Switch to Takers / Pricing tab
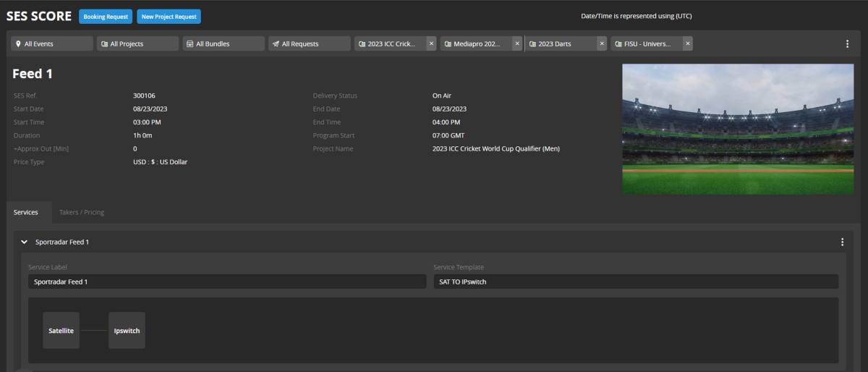Image resolution: width=868 pixels, height=372 pixels. 82,212
